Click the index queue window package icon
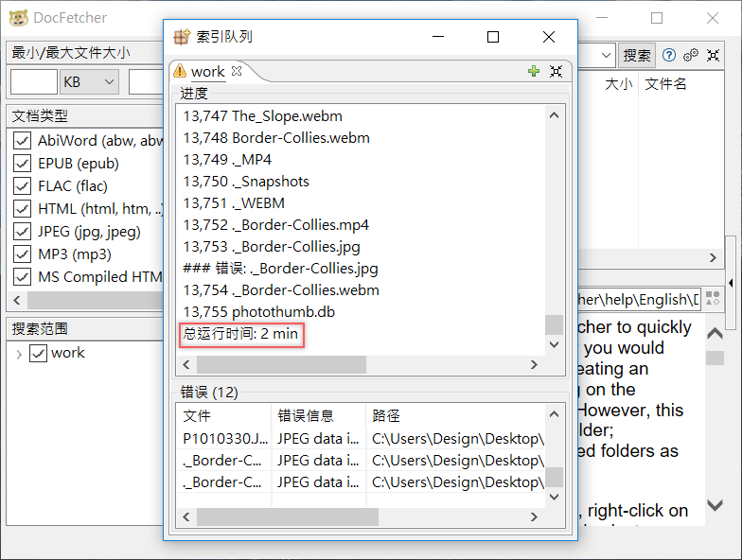This screenshot has width=742, height=560. [x=182, y=36]
